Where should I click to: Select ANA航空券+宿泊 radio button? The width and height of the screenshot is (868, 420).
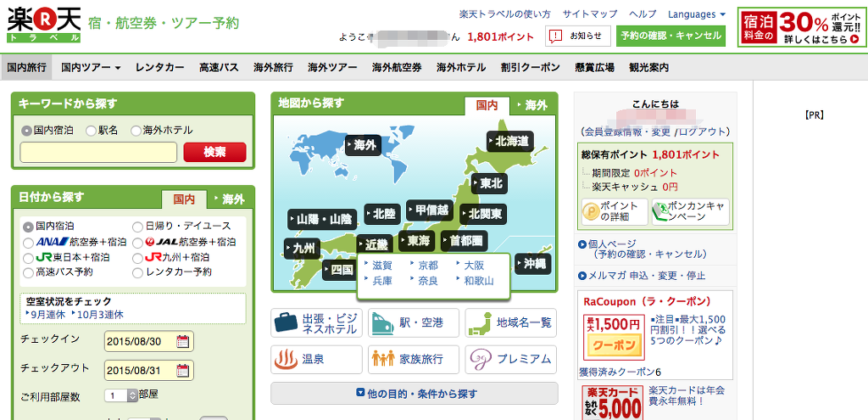(28, 243)
